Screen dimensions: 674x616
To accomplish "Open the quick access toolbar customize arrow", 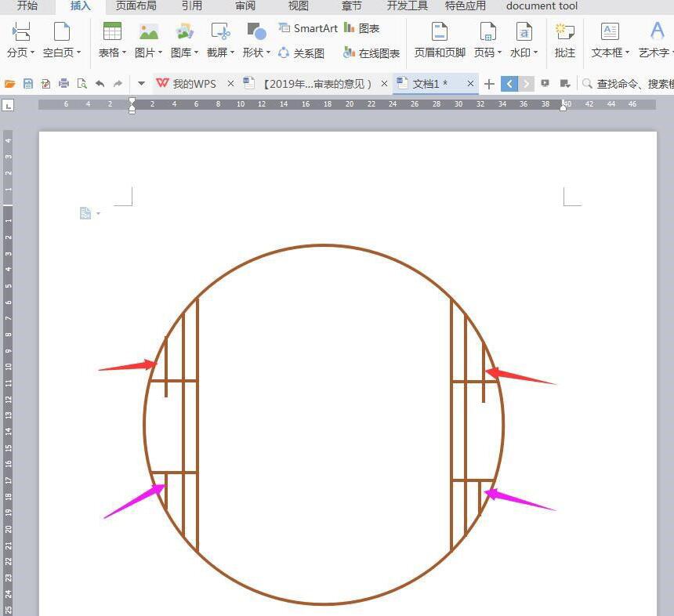I will coord(141,83).
